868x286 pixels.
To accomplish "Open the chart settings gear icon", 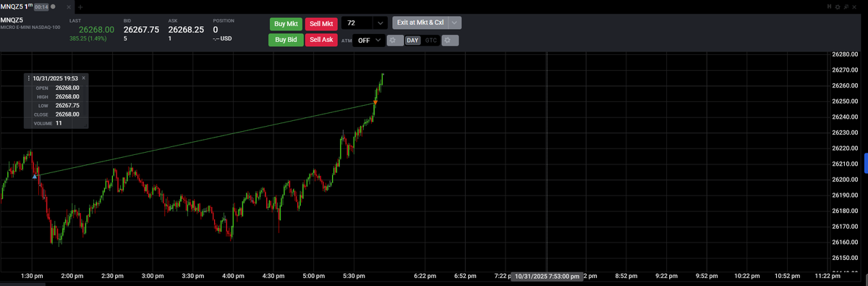I will 838,7.
